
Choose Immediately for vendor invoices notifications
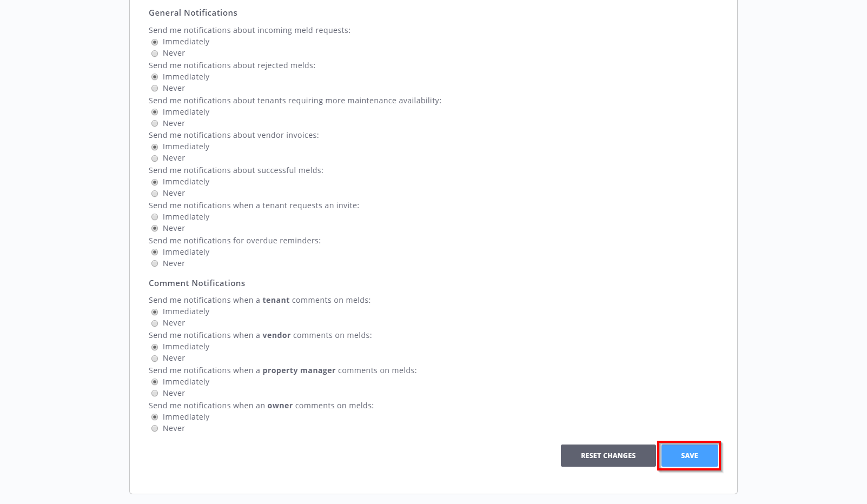(x=155, y=147)
